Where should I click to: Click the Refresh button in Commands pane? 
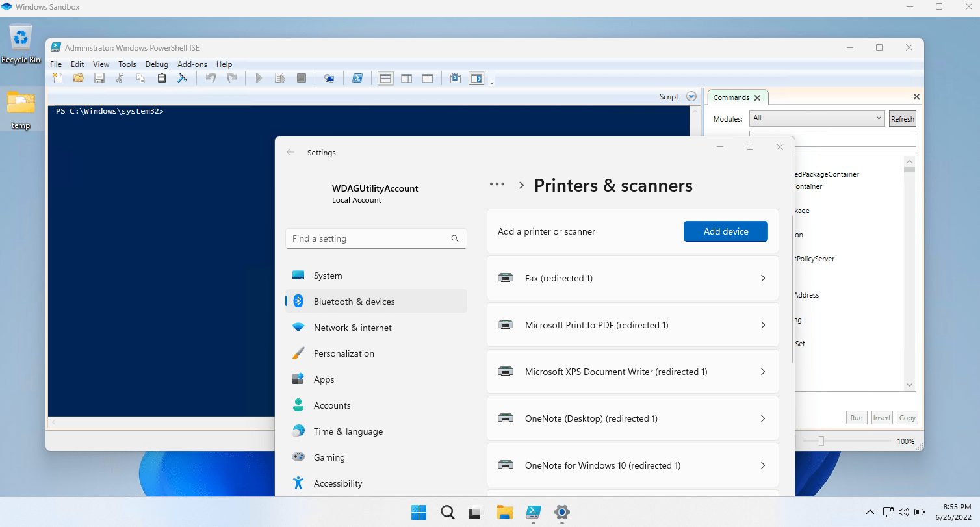pyautogui.click(x=902, y=118)
